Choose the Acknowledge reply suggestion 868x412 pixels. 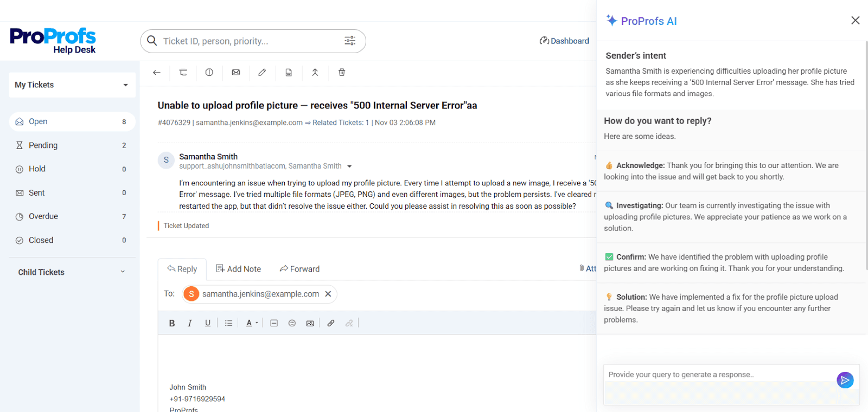[x=730, y=171]
